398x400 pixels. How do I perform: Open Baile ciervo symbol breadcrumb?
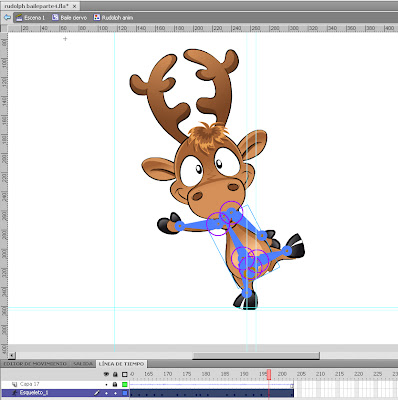tap(69, 18)
